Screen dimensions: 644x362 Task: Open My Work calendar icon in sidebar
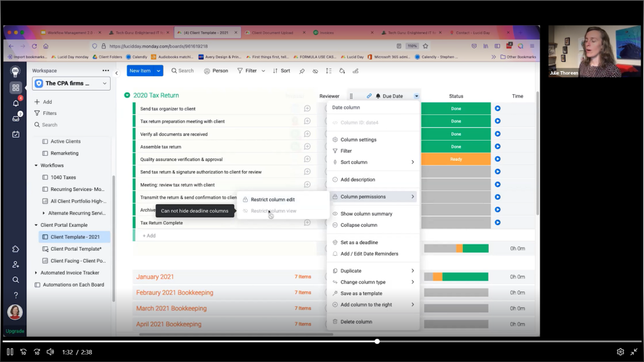16,134
